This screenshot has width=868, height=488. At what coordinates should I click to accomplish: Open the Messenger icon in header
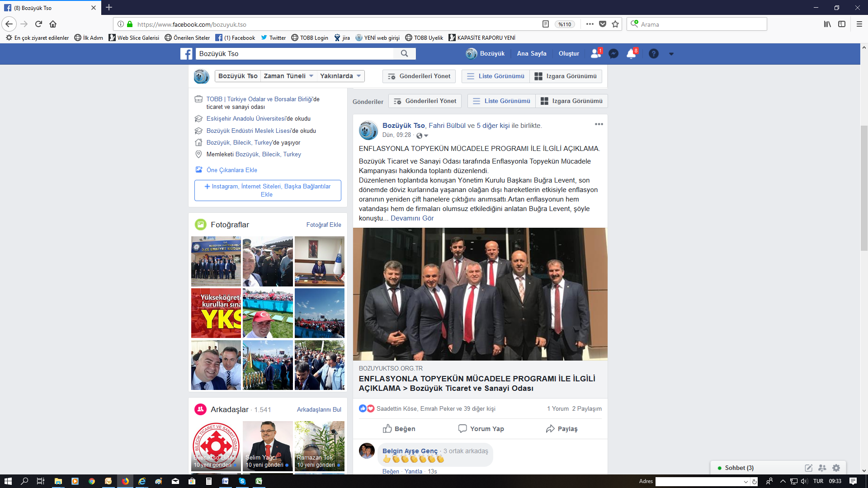tap(613, 54)
